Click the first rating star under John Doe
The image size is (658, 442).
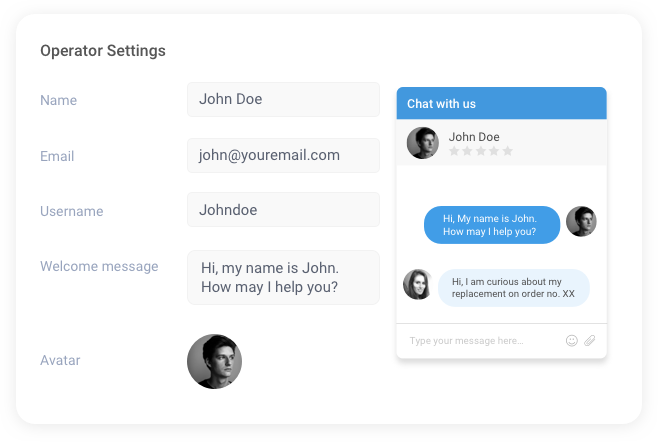point(454,151)
